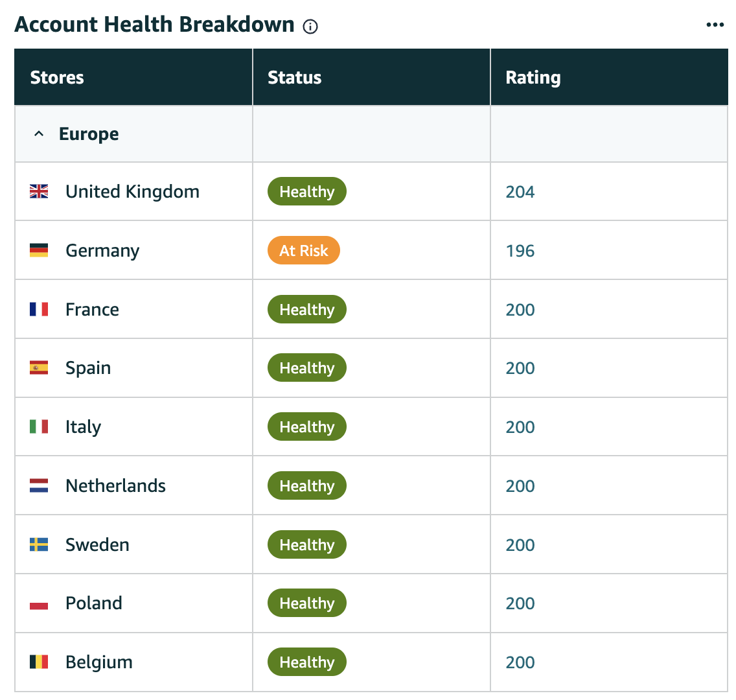Click the Belgium flag icon
The image size is (736, 700).
39,662
